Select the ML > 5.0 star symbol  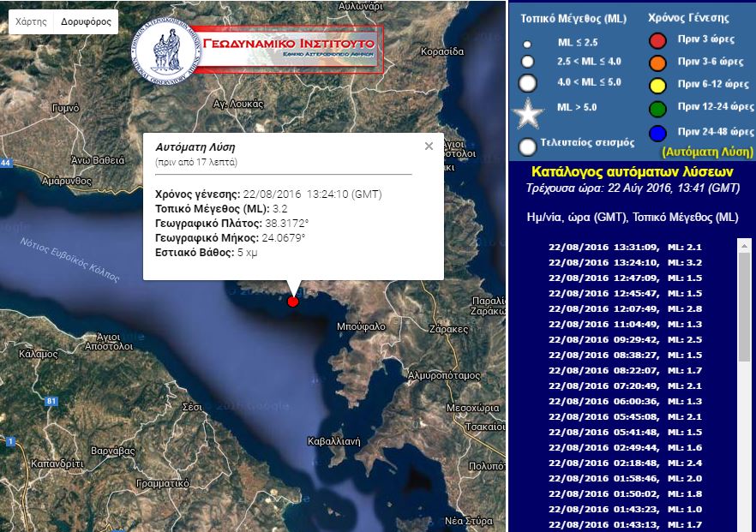[x=526, y=111]
